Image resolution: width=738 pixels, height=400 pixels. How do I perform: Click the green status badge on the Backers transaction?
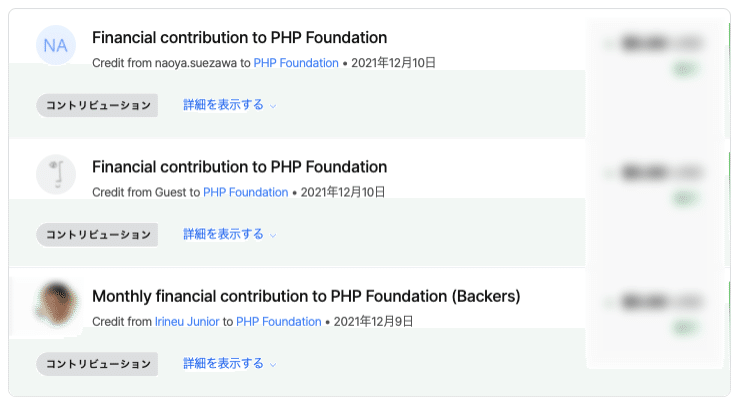pyautogui.click(x=683, y=328)
